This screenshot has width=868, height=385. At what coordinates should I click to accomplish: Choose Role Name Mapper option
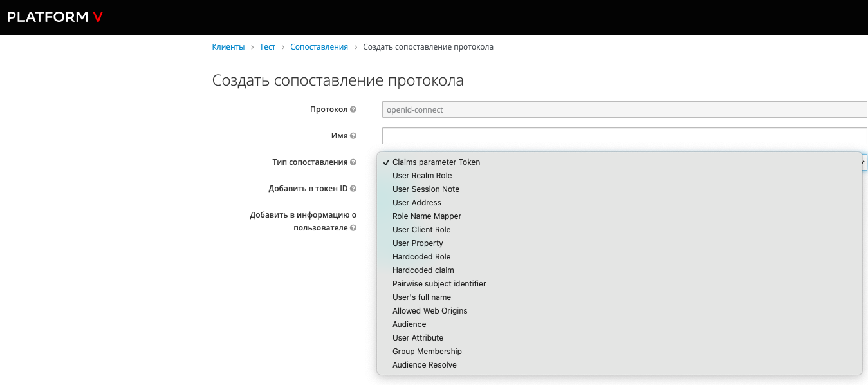coord(427,216)
